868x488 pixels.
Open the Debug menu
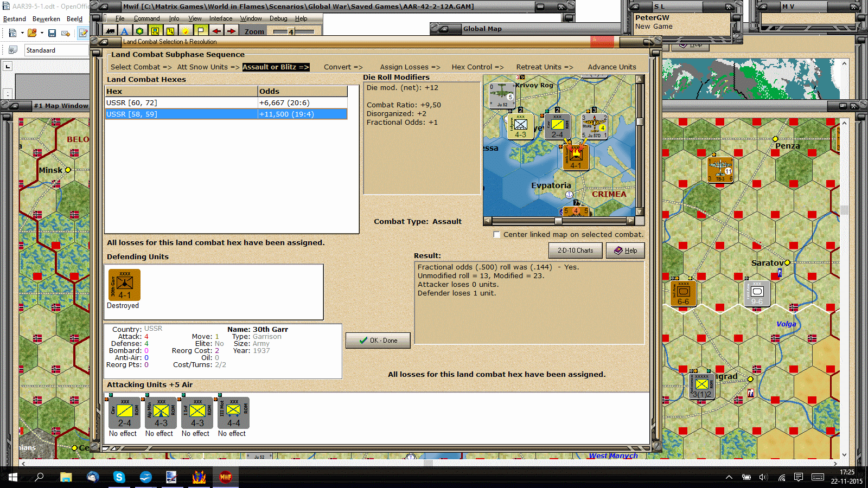tap(278, 18)
